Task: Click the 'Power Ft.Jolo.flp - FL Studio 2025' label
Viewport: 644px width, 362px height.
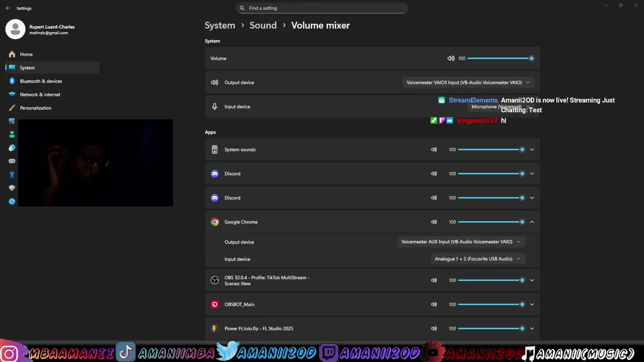Action: tap(259, 328)
